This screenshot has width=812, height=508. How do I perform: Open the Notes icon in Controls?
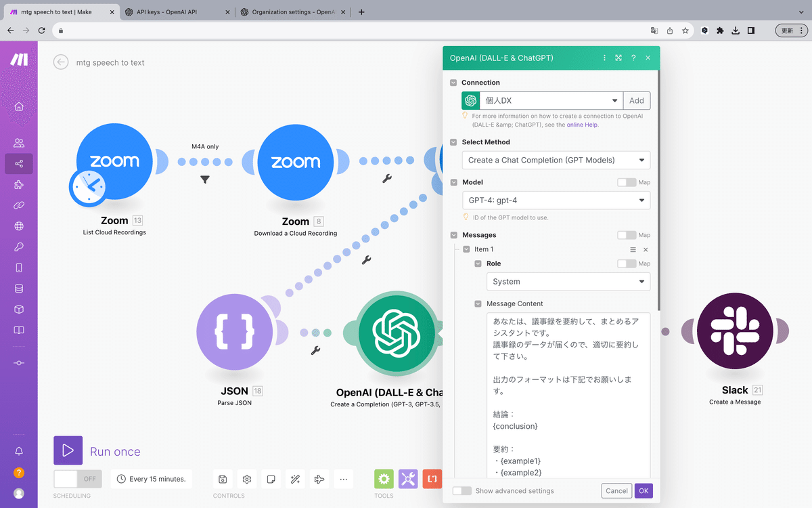point(271,480)
